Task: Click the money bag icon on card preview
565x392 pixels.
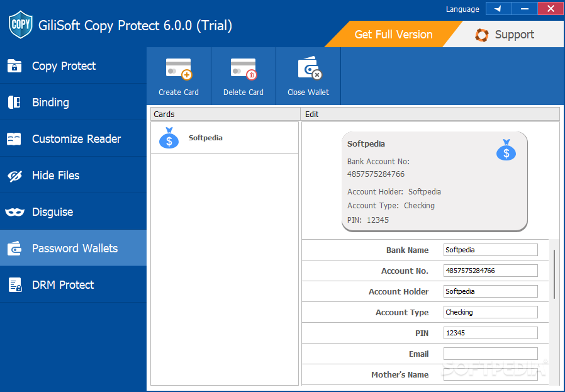Action: click(506, 150)
